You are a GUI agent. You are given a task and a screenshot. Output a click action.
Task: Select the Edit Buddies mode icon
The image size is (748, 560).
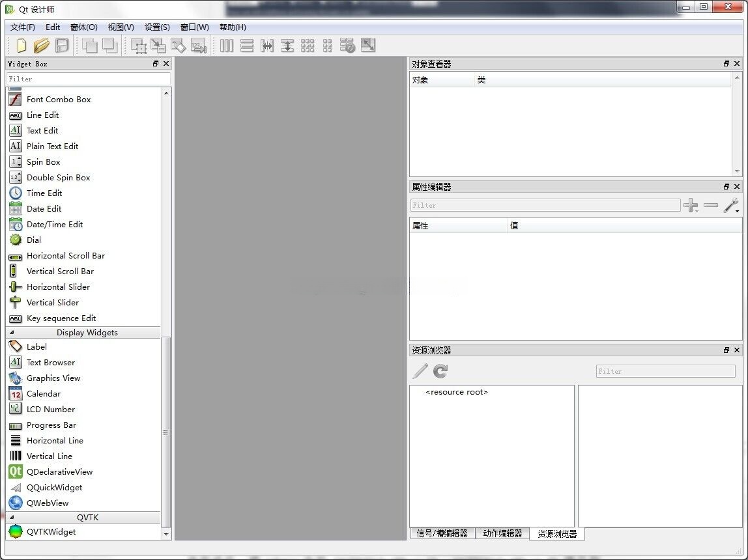(x=179, y=46)
